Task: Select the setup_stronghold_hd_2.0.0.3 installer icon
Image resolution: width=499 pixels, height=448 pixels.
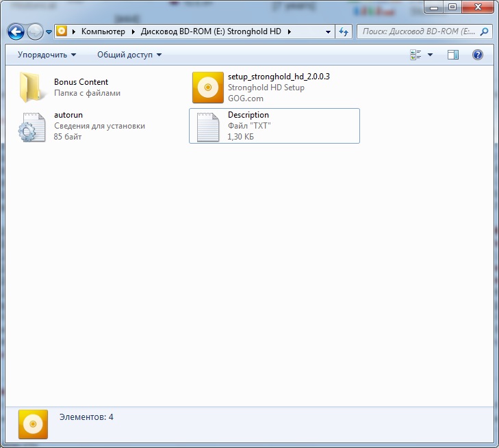Action: tap(208, 88)
